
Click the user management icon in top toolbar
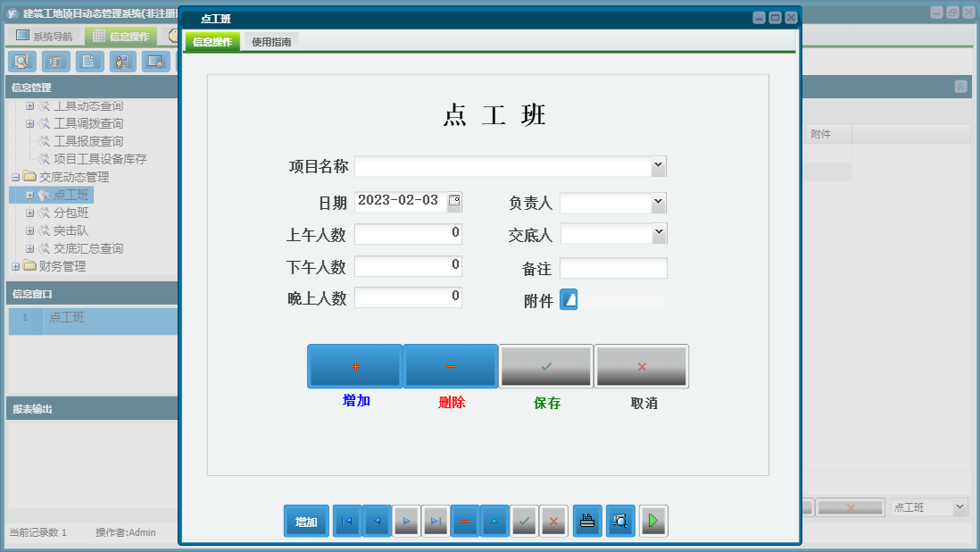point(121,62)
